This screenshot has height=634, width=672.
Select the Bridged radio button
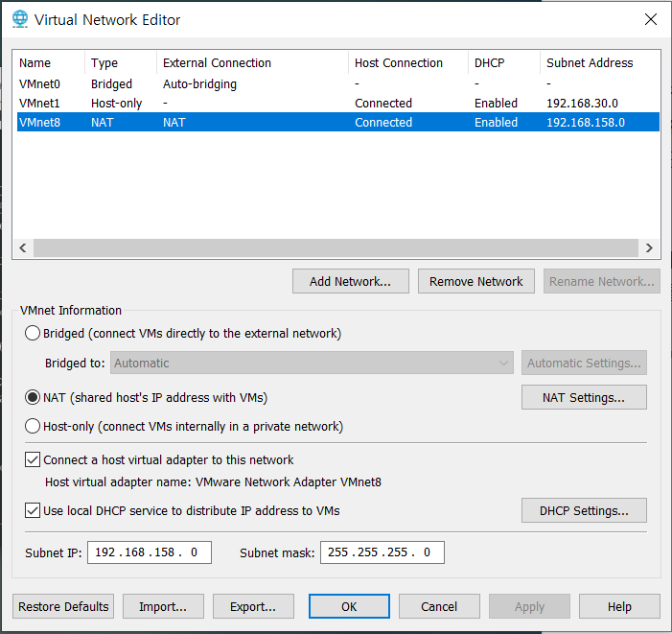tap(33, 333)
